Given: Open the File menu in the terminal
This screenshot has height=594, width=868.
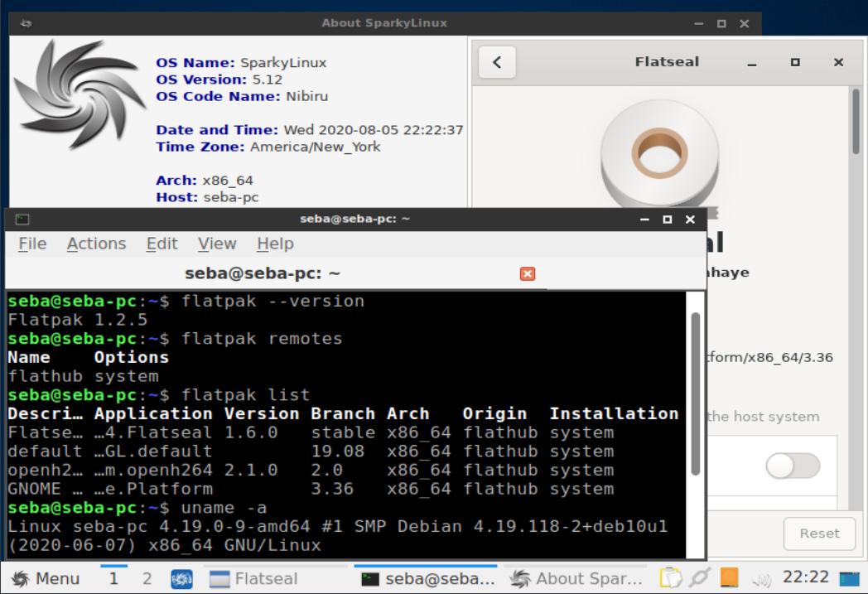Looking at the screenshot, I should tap(32, 244).
